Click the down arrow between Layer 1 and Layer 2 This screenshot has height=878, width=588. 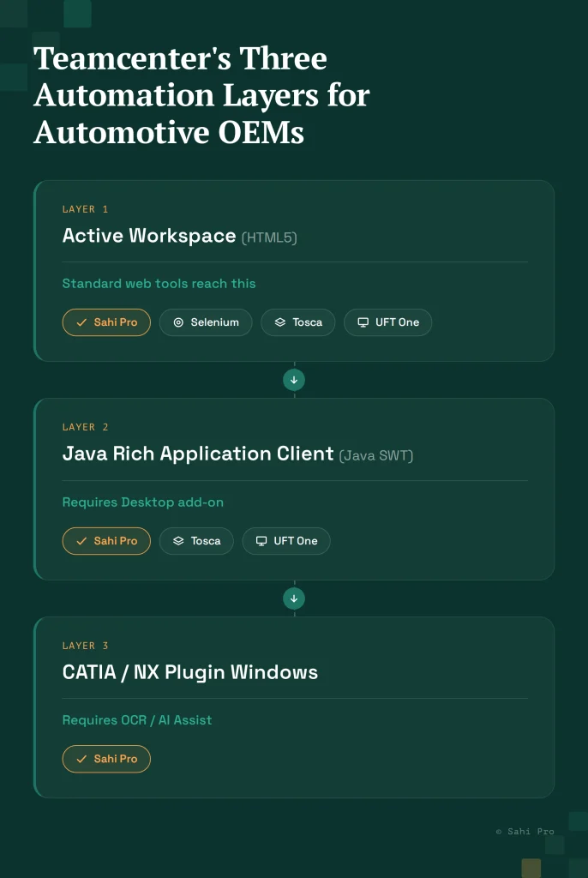pyautogui.click(x=294, y=380)
